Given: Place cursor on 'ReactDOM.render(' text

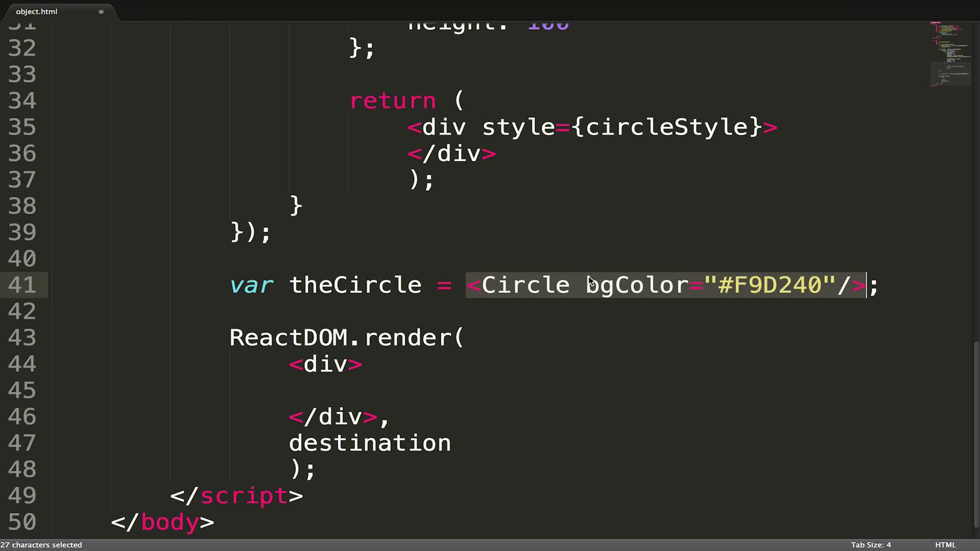Looking at the screenshot, I should [346, 337].
